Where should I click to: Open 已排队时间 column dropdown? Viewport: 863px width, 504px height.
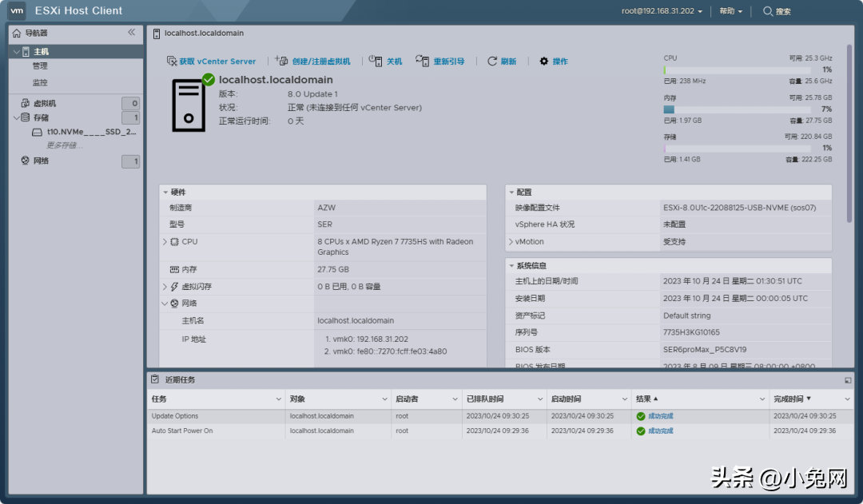(x=540, y=399)
